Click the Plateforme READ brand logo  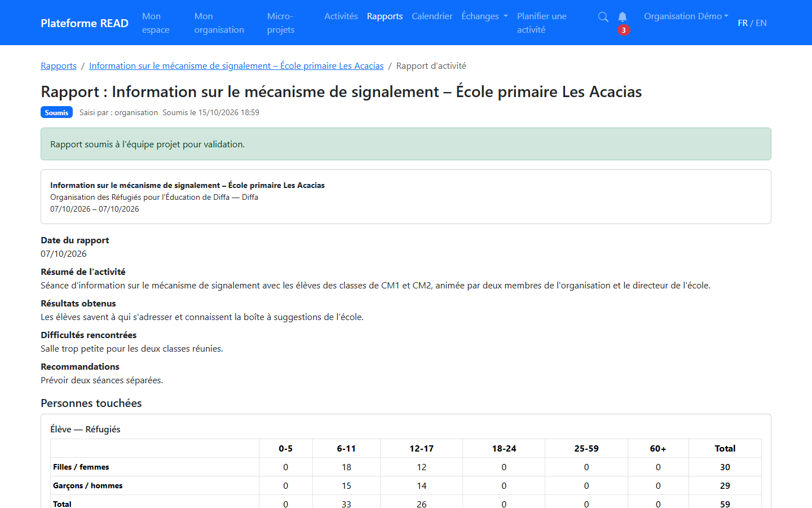85,23
